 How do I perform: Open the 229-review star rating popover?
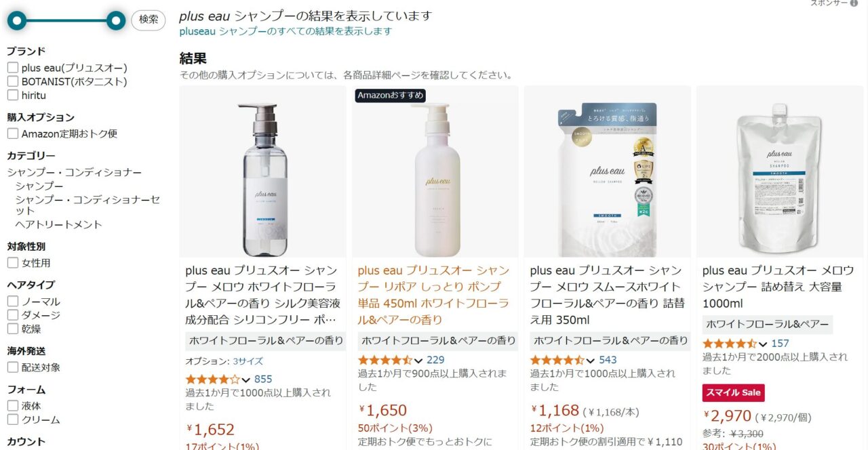tap(391, 360)
